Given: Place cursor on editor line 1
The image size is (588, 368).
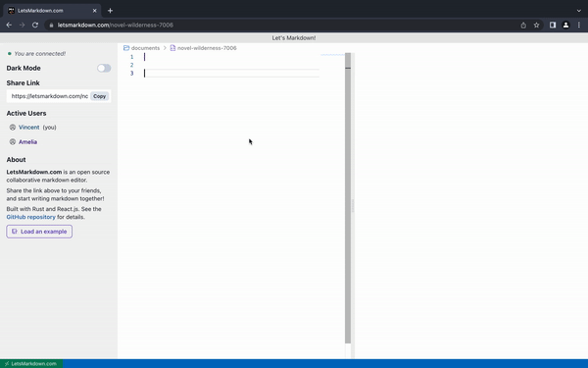Looking at the screenshot, I should pyautogui.click(x=231, y=57).
